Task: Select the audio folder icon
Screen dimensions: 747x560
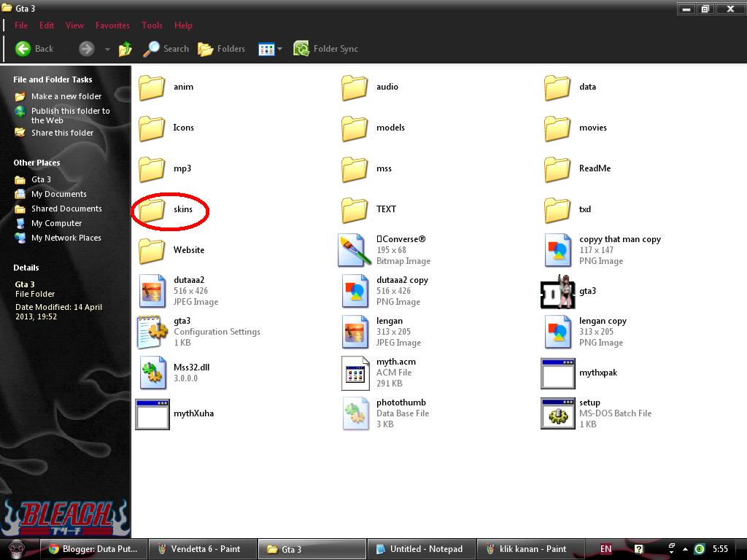Action: pos(355,87)
